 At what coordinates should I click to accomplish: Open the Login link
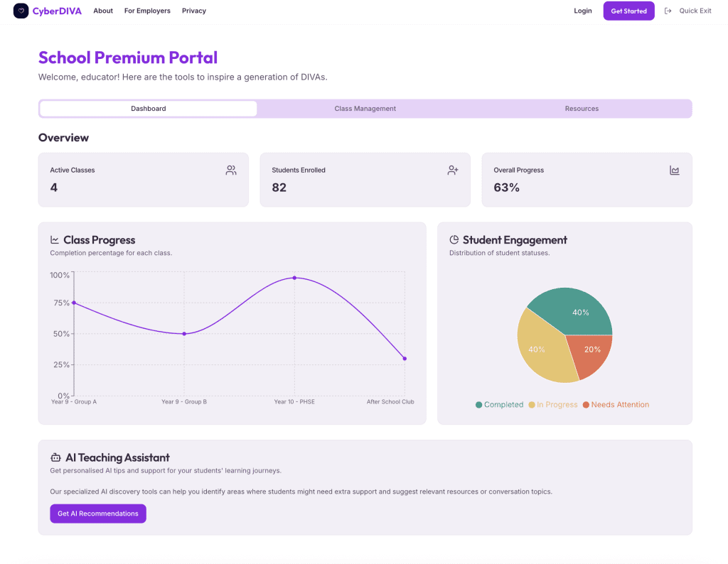pos(583,11)
